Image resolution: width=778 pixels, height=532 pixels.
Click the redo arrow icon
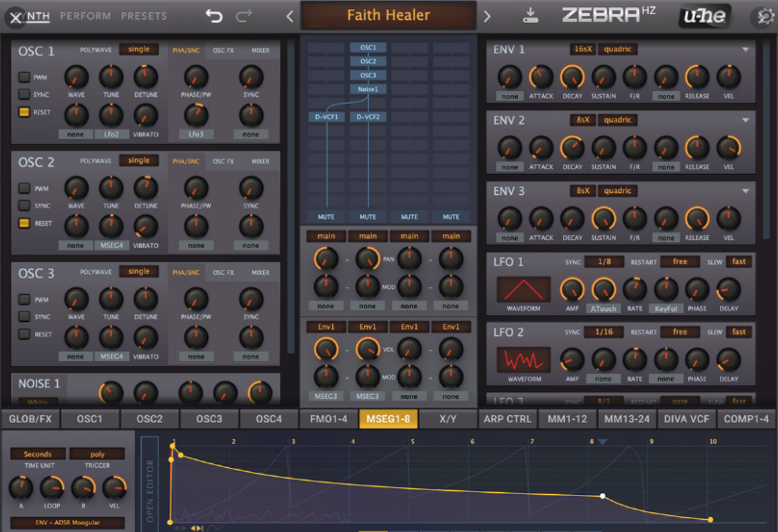point(244,16)
